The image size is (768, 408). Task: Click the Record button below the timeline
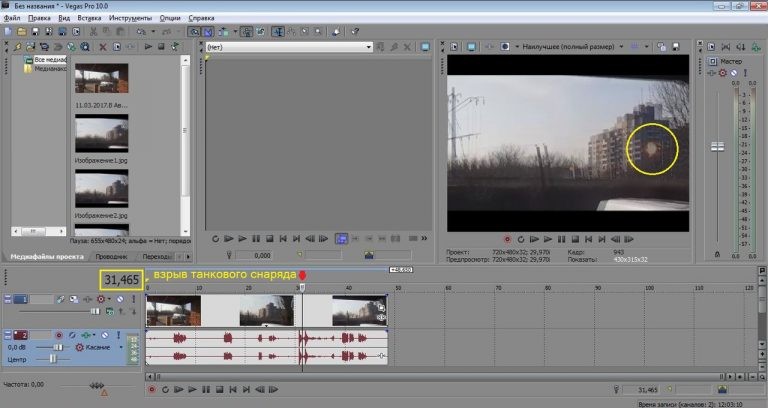coord(152,389)
